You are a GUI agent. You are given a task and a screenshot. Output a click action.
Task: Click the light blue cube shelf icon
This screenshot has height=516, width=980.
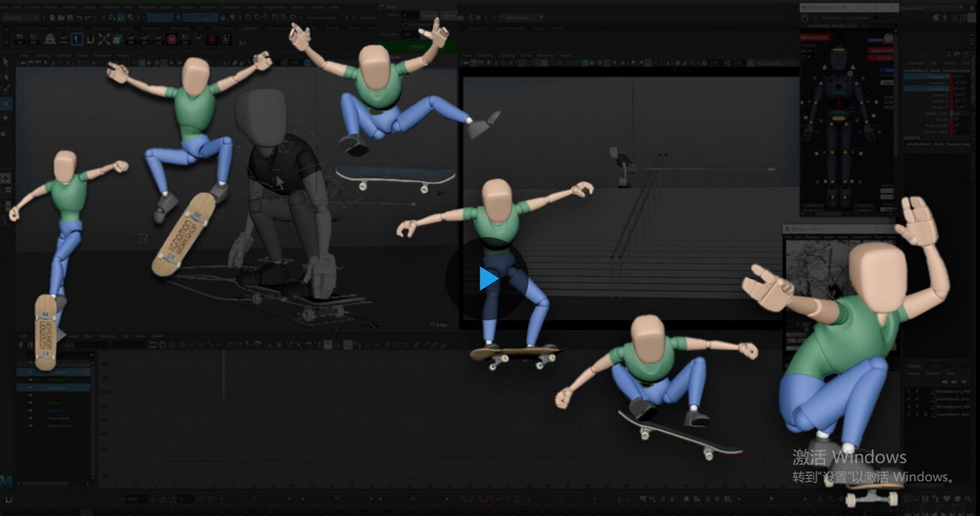coord(118,39)
